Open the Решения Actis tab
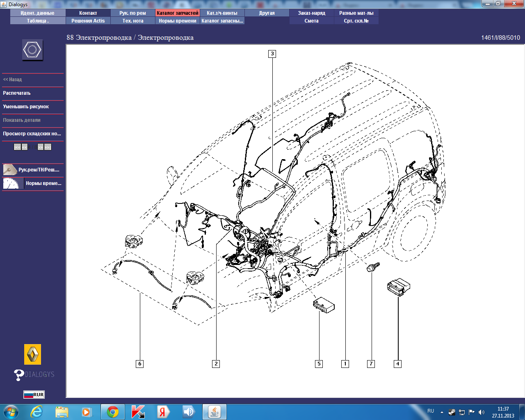This screenshot has height=420, width=525. 88,21
